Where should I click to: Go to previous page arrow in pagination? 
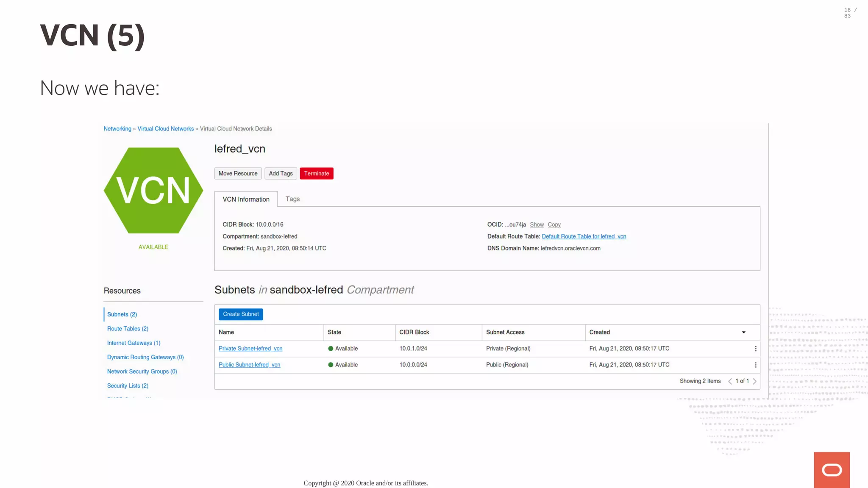coord(730,381)
